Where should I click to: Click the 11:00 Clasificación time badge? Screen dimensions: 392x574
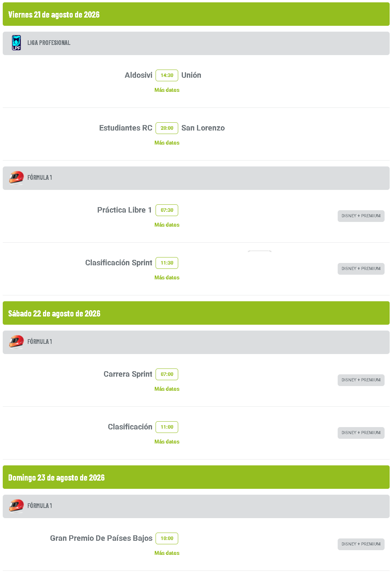167,427
